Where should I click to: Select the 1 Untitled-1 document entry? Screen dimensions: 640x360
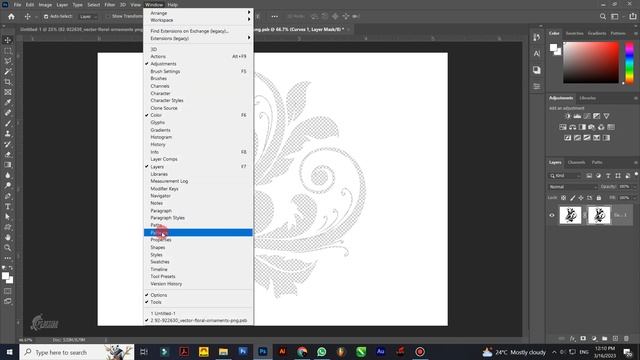[198, 313]
